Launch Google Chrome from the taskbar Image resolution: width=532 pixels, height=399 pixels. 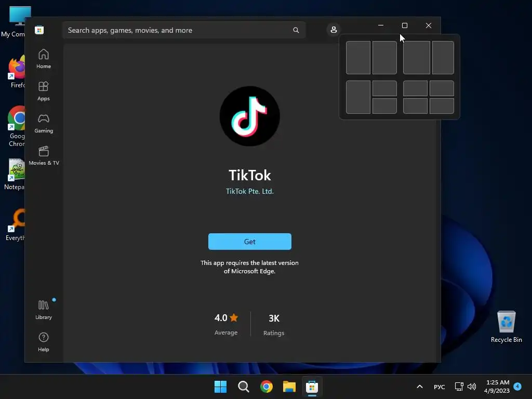(x=267, y=387)
